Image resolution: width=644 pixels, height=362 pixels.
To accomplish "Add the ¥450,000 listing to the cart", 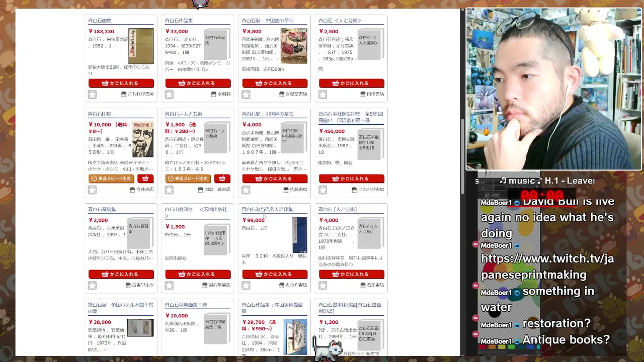I will click(351, 178).
